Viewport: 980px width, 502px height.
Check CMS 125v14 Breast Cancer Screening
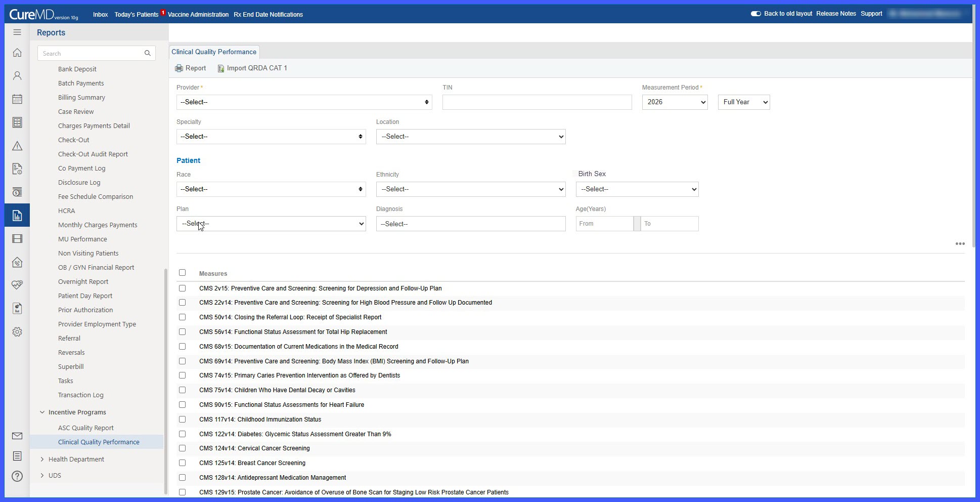coord(183,463)
